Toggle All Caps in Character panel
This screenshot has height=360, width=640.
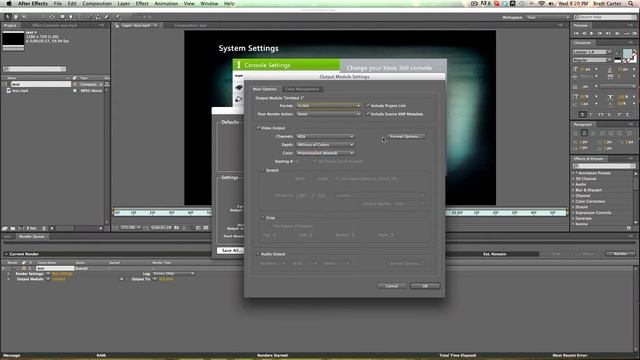601,115
